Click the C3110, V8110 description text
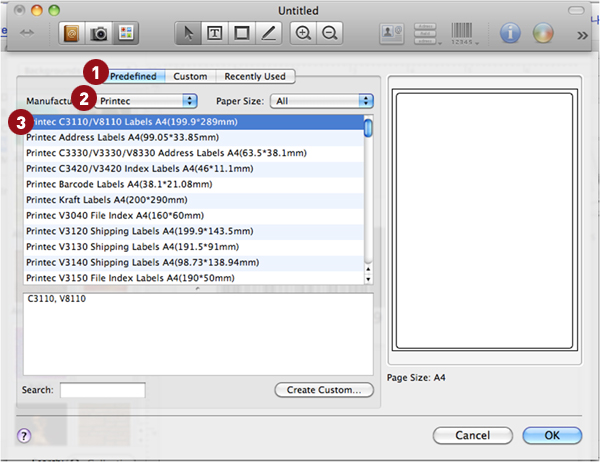This screenshot has height=462, width=600. tap(57, 299)
